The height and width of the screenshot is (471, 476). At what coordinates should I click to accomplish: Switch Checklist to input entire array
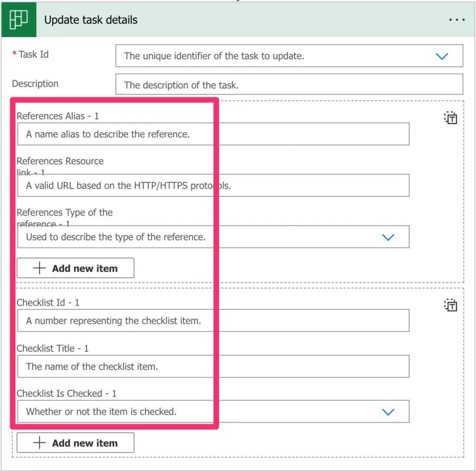[x=450, y=305]
